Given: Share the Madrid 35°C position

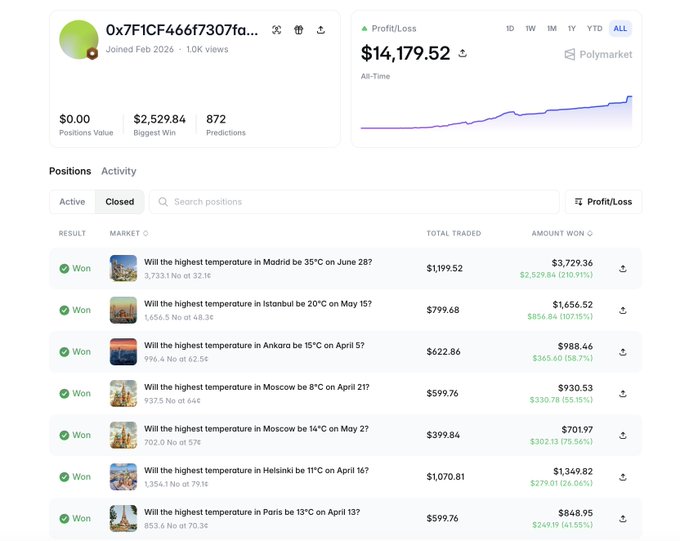Looking at the screenshot, I should coord(623,268).
